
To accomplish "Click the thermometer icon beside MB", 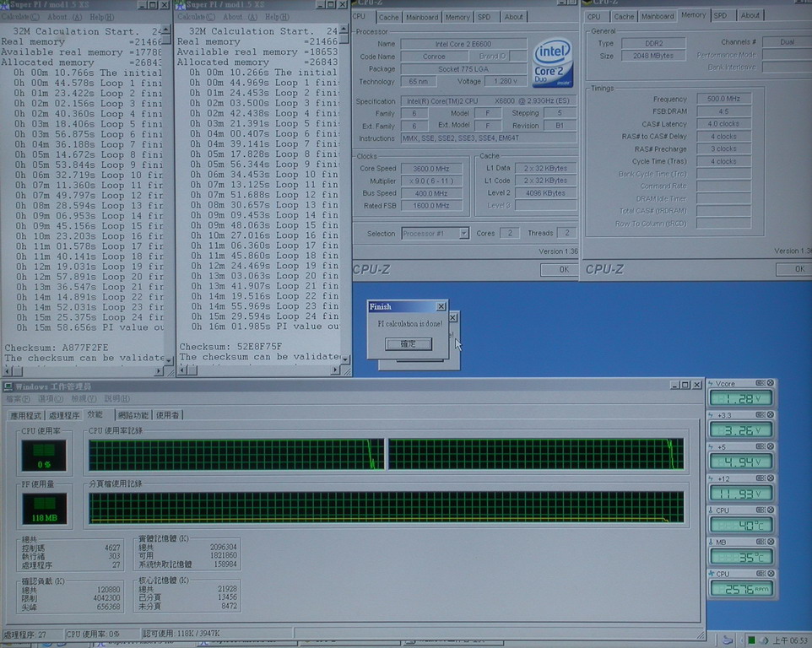I will (x=711, y=542).
